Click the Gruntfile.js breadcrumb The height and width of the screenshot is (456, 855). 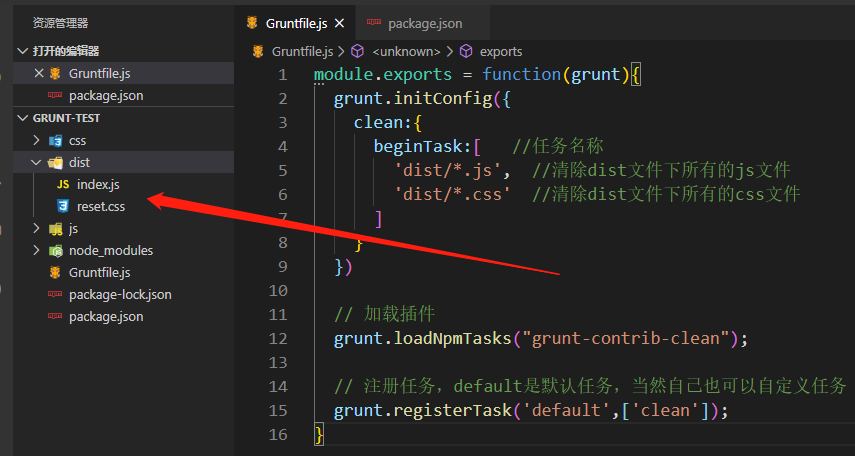click(302, 52)
